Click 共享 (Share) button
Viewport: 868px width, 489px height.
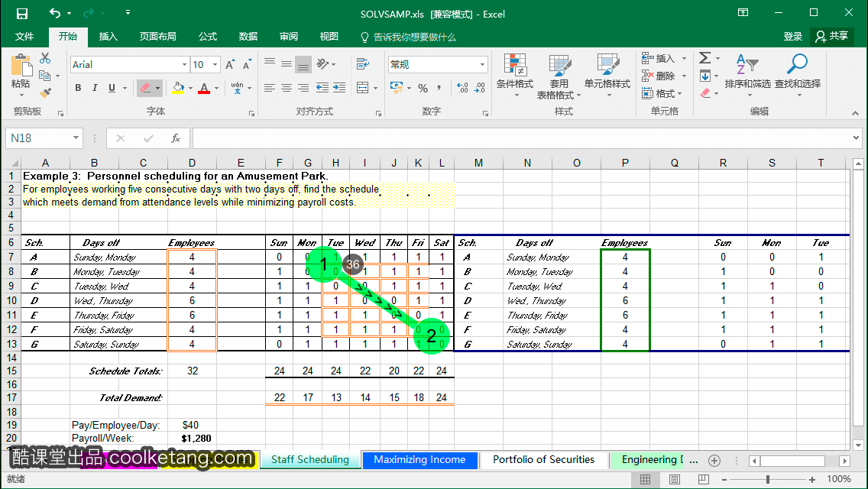[831, 37]
